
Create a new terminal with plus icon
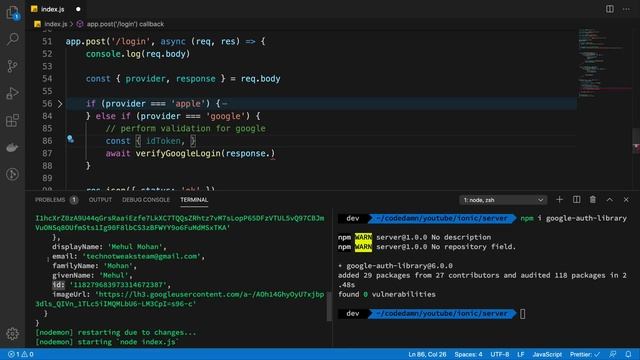(560, 200)
